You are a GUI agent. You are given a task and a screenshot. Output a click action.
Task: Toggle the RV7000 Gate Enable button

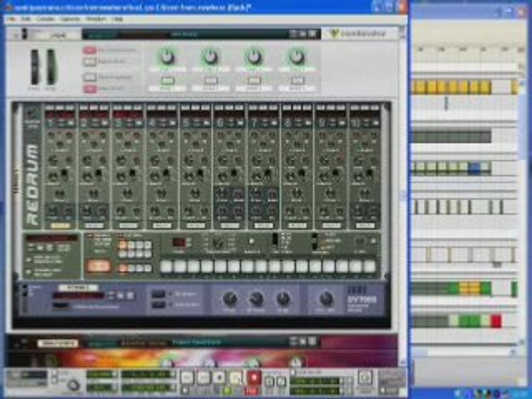[158, 305]
